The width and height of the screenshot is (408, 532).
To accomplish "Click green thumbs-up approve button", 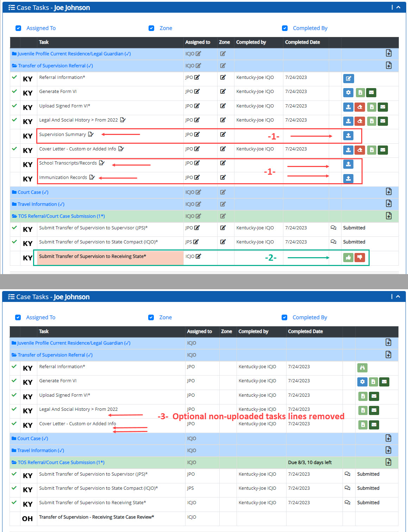I will point(349,258).
